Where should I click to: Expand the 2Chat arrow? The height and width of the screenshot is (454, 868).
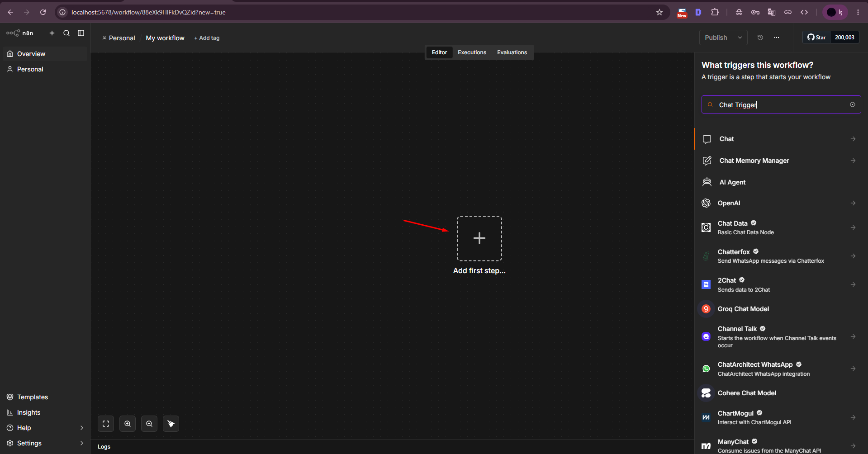(x=853, y=284)
